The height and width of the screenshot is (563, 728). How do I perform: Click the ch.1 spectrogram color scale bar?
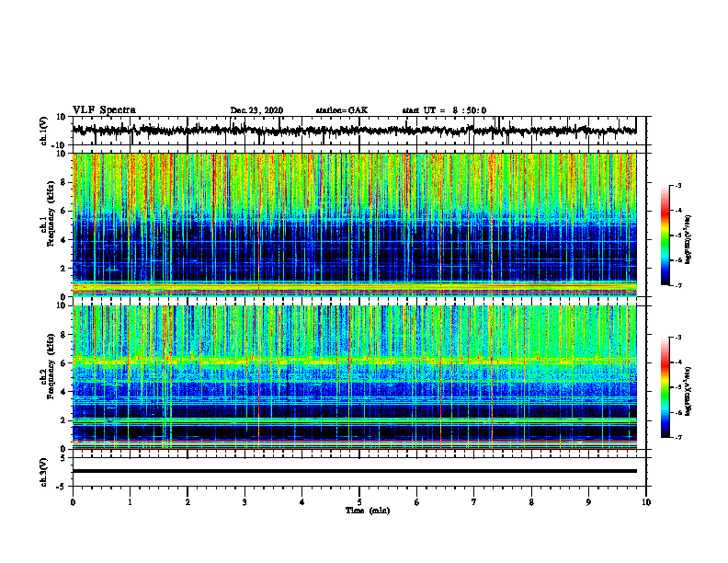pyautogui.click(x=665, y=236)
